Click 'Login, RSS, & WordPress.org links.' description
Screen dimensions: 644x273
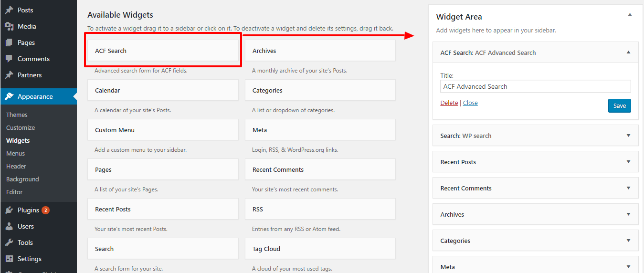pyautogui.click(x=295, y=149)
